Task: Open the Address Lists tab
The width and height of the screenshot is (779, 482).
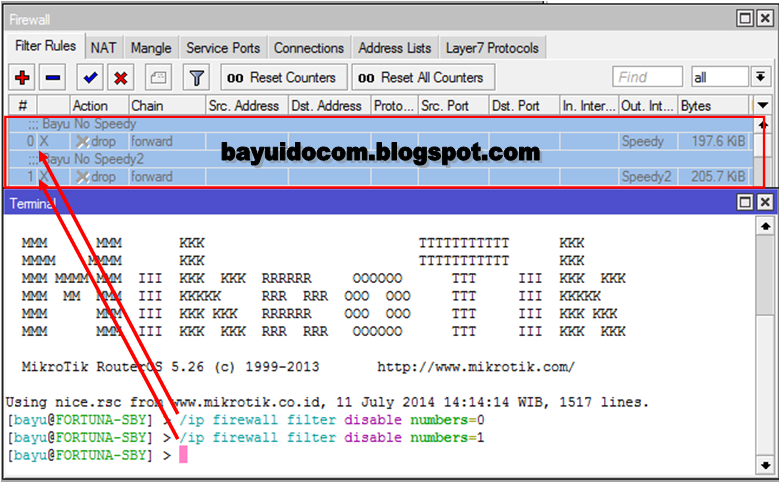Action: [x=395, y=48]
